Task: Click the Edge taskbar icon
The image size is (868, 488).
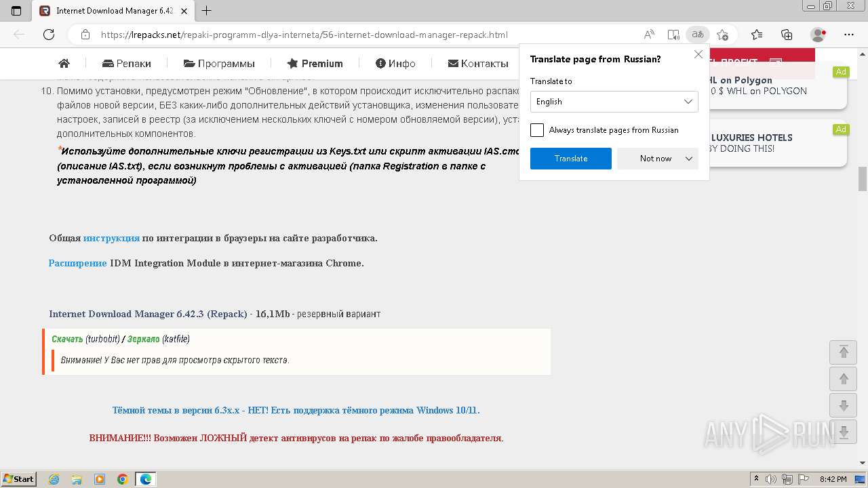Action: click(146, 479)
